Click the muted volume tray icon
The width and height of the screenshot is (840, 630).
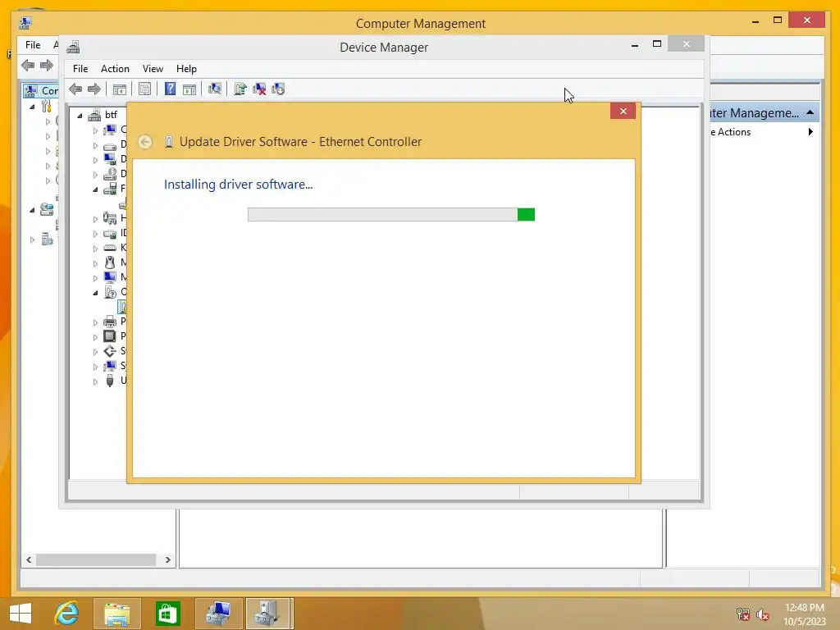pyautogui.click(x=763, y=614)
